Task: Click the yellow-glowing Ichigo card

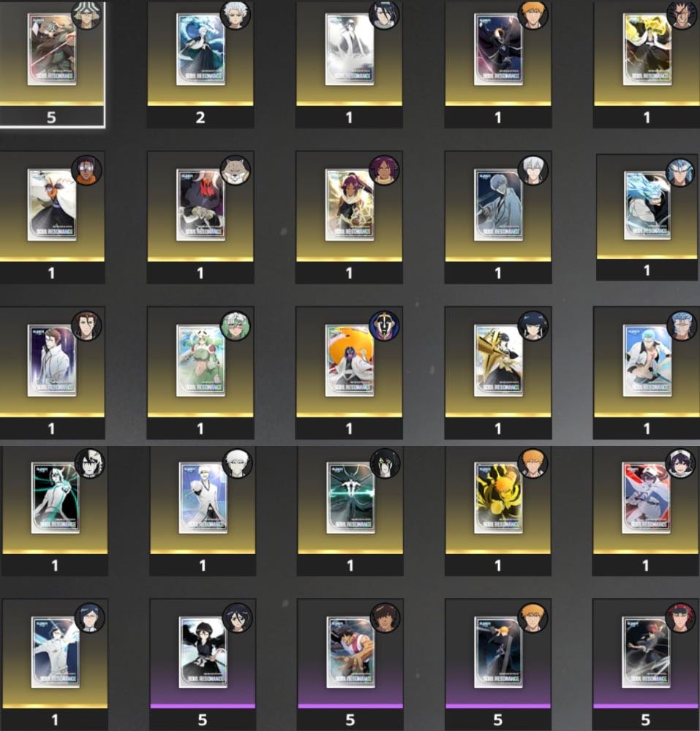Action: [498, 497]
